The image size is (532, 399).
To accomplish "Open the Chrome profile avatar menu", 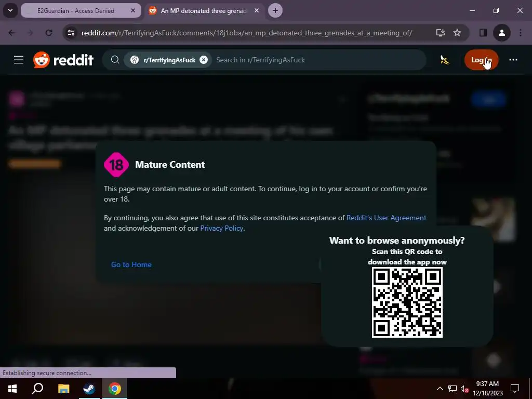I will (x=502, y=33).
